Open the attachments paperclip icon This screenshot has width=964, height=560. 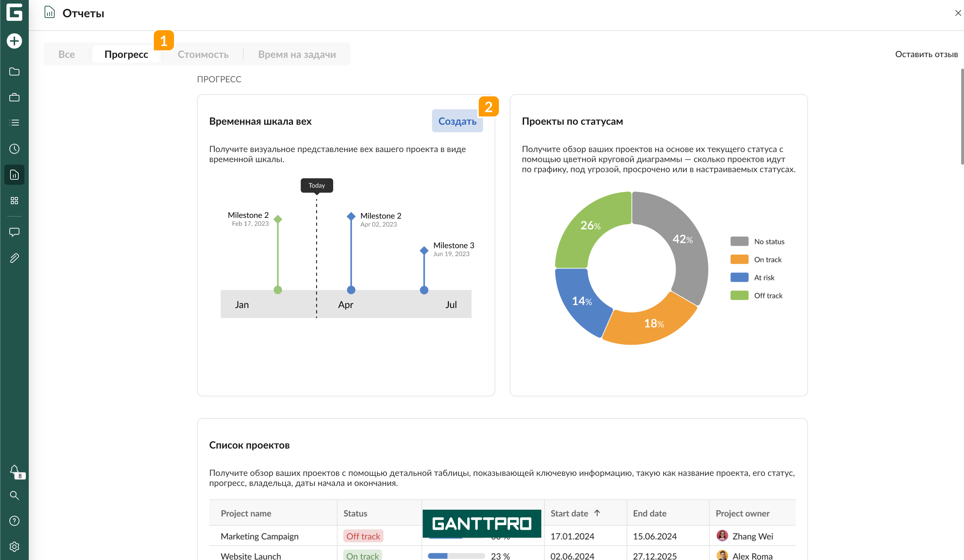(x=14, y=258)
